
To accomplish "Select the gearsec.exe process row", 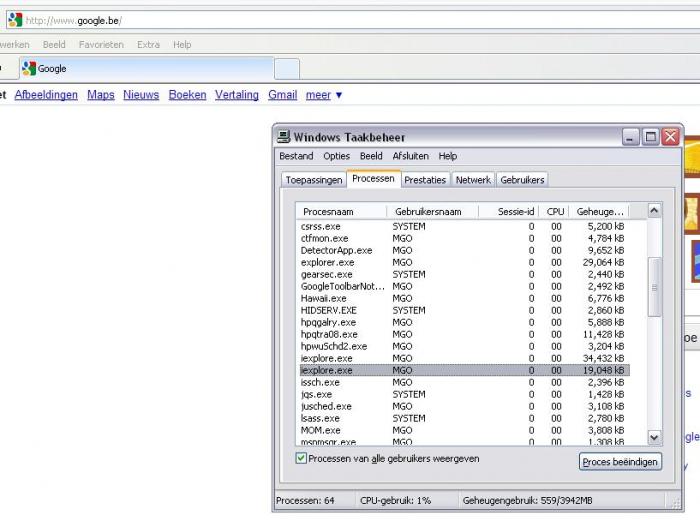I will point(465,274).
